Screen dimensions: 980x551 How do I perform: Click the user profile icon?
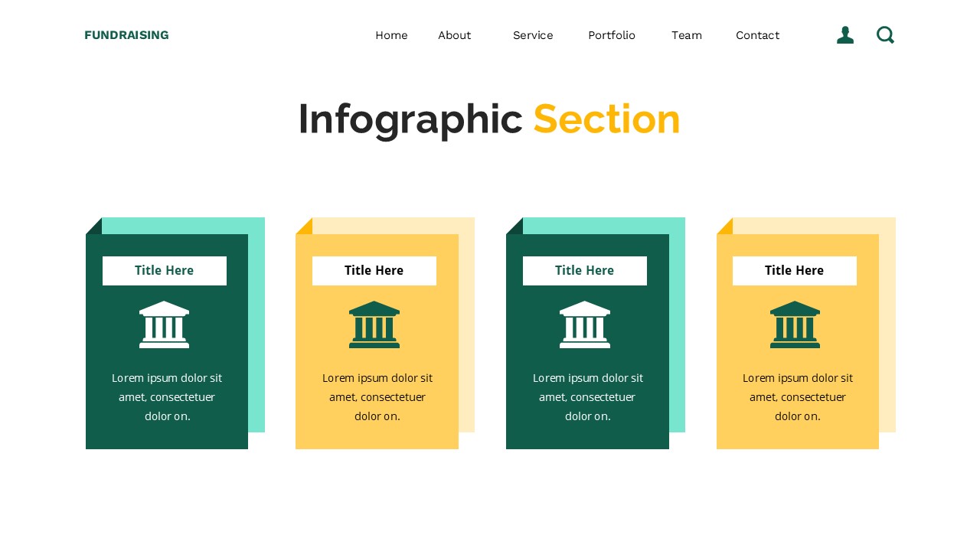coord(845,34)
